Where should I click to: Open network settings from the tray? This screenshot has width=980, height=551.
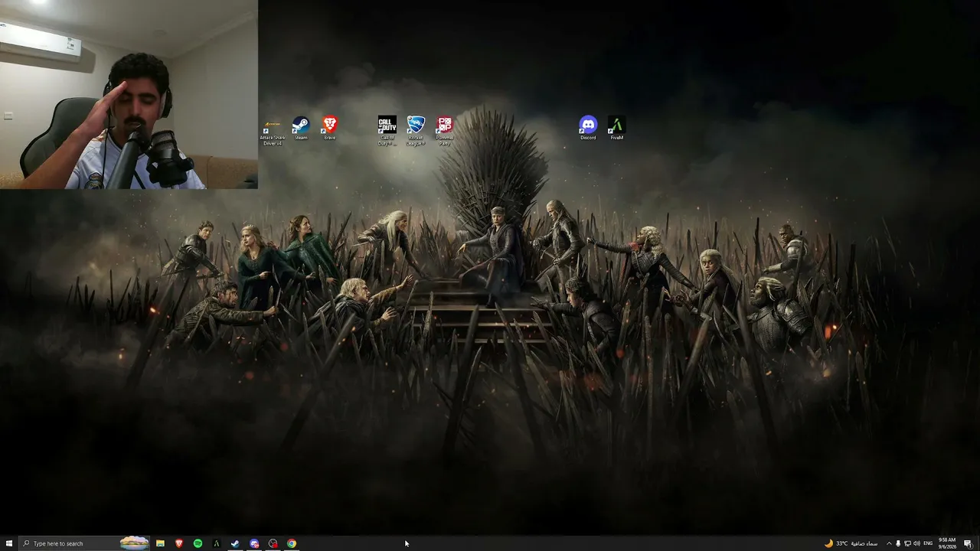[907, 543]
